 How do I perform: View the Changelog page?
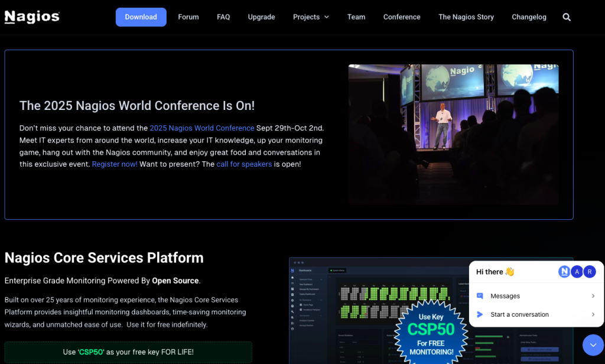pos(529,17)
